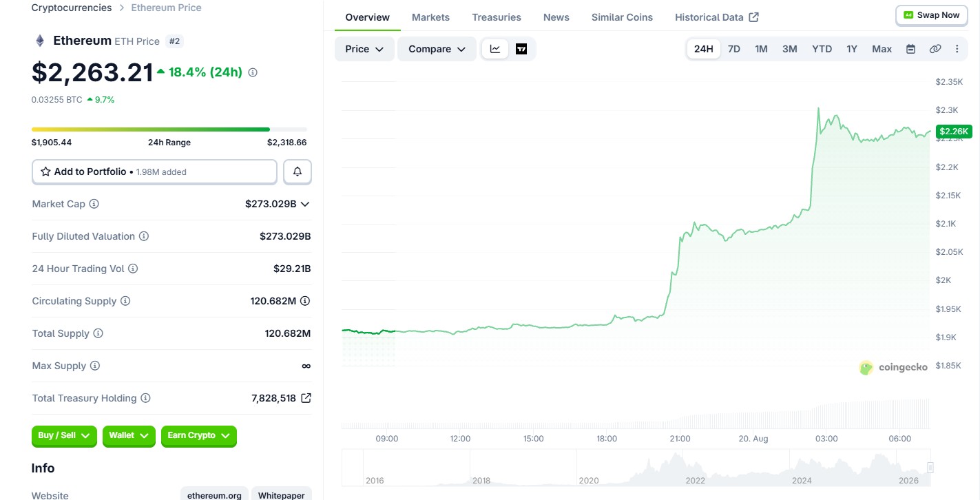980x500 pixels.
Task: Click external link icon on Historical Data
Action: [754, 17]
